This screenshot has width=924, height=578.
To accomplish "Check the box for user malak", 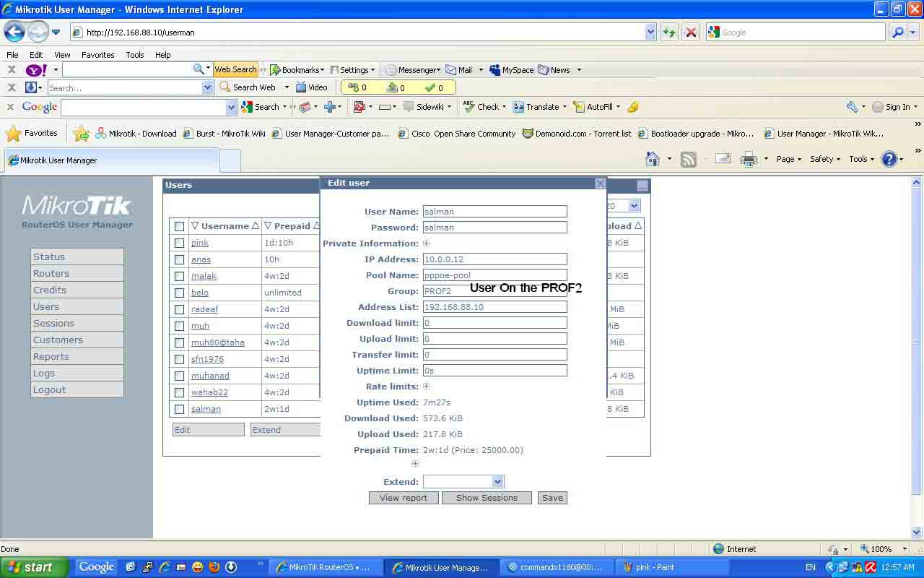I will click(179, 276).
